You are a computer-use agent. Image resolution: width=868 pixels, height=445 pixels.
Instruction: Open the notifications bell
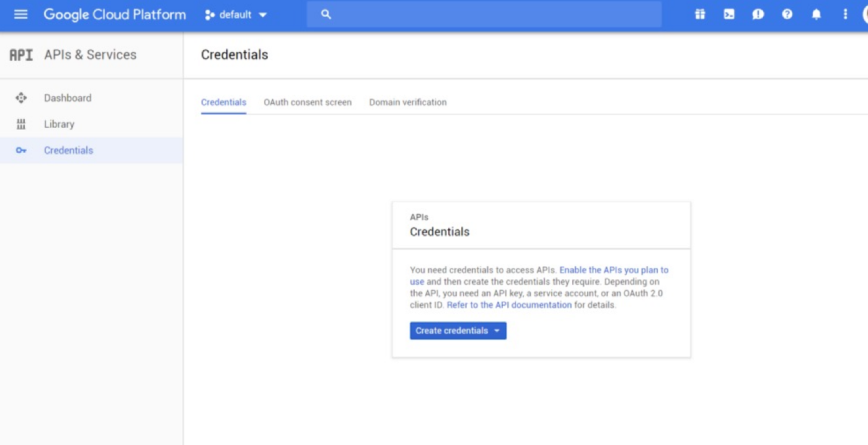click(x=816, y=14)
